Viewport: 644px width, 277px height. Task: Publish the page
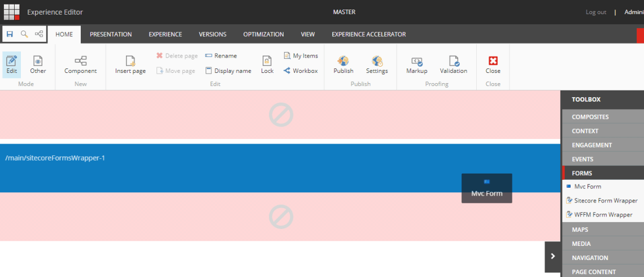pos(343,65)
